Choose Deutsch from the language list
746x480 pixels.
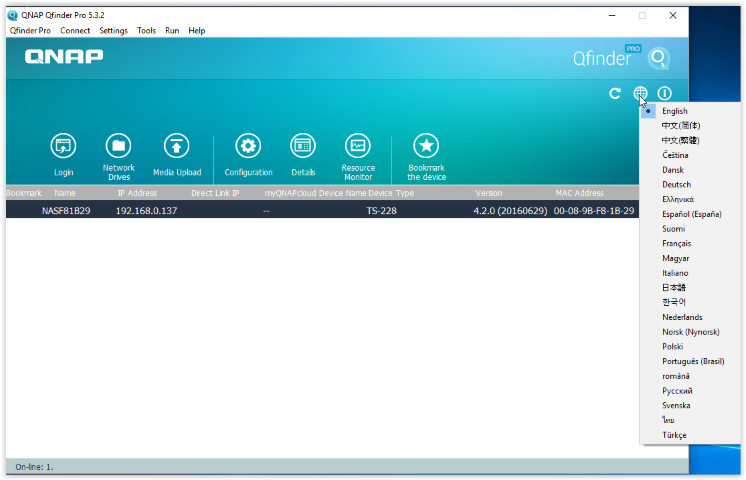coord(676,185)
